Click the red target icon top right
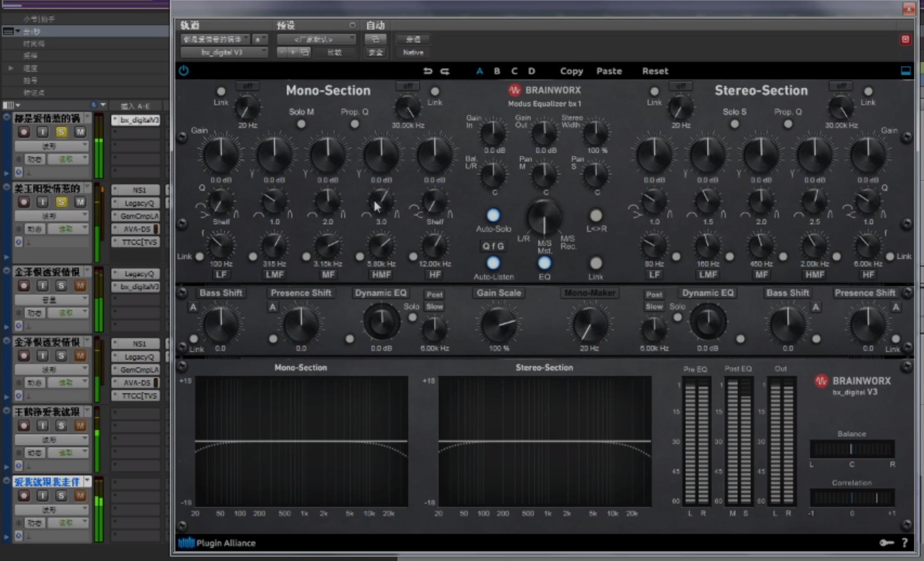 (x=905, y=39)
